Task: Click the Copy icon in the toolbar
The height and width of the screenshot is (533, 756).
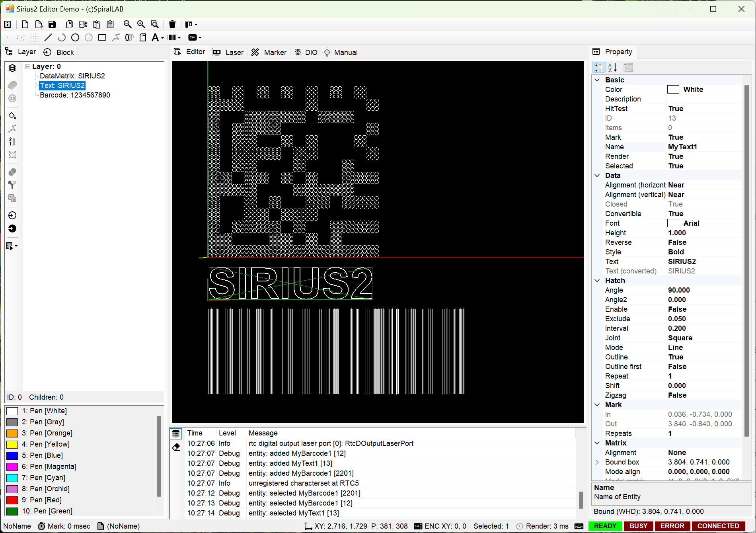Action: [70, 24]
